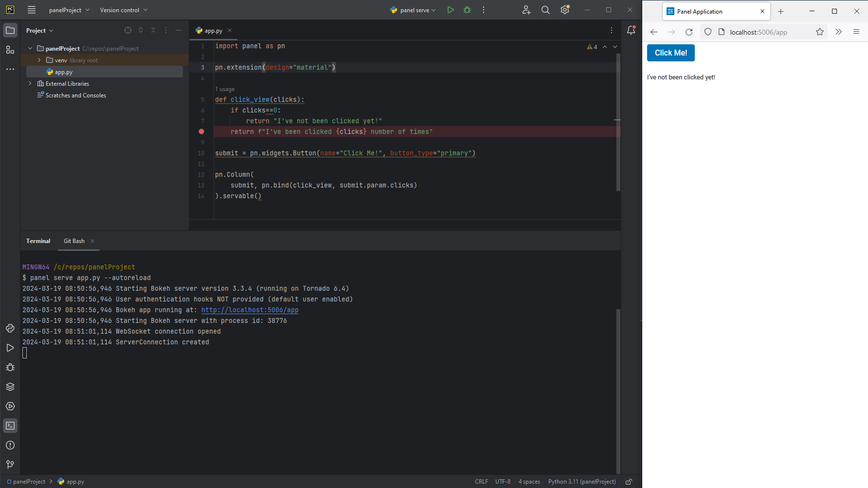Click the terminal vertical scrollbar
Image resolution: width=868 pixels, height=488 pixels.
(x=618, y=391)
